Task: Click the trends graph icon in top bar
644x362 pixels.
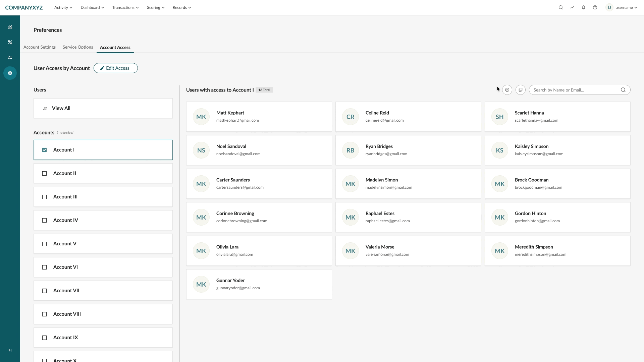Action: point(573,7)
